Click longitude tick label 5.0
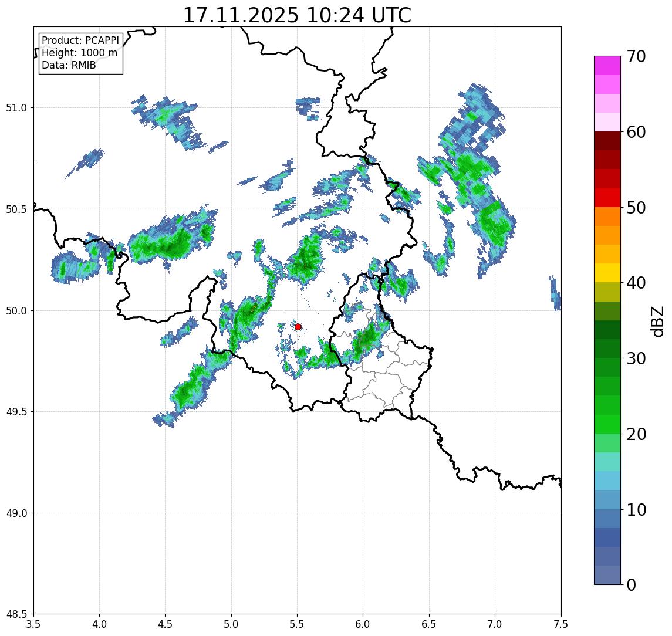The image size is (672, 636). [231, 624]
